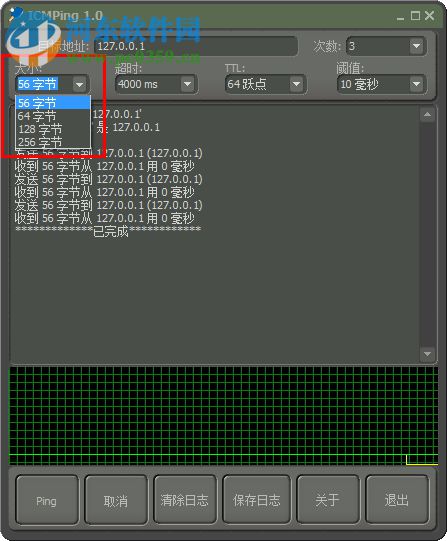Image resolution: width=447 pixels, height=541 pixels.
Task: Click the 已完成 completed log line
Action: pos(108,231)
